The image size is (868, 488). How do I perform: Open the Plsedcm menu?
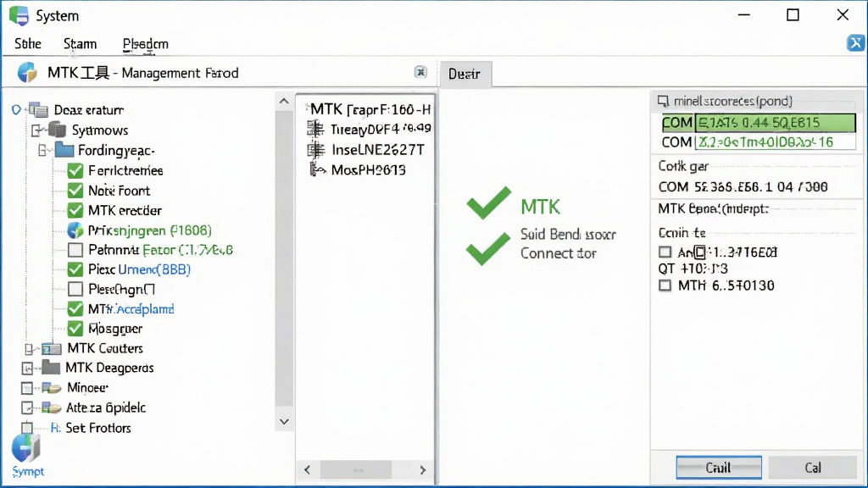(x=146, y=44)
